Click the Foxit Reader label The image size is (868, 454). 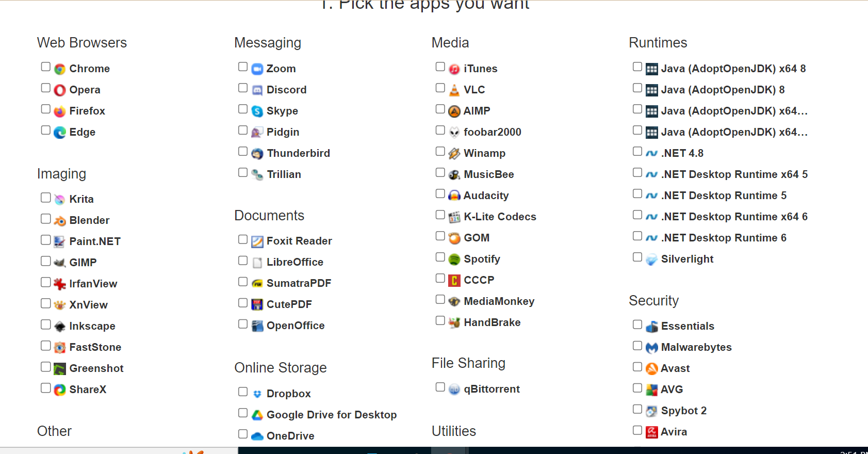299,241
